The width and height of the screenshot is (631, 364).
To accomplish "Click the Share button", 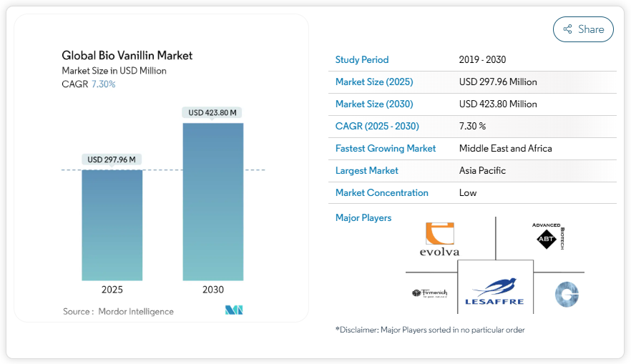I will 583,29.
